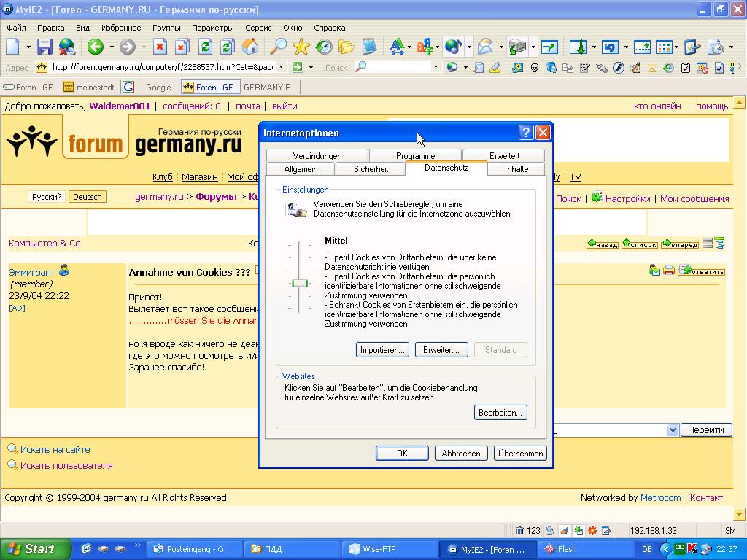Click the Мои сообщения link
This screenshot has width=747, height=560.
694,198
